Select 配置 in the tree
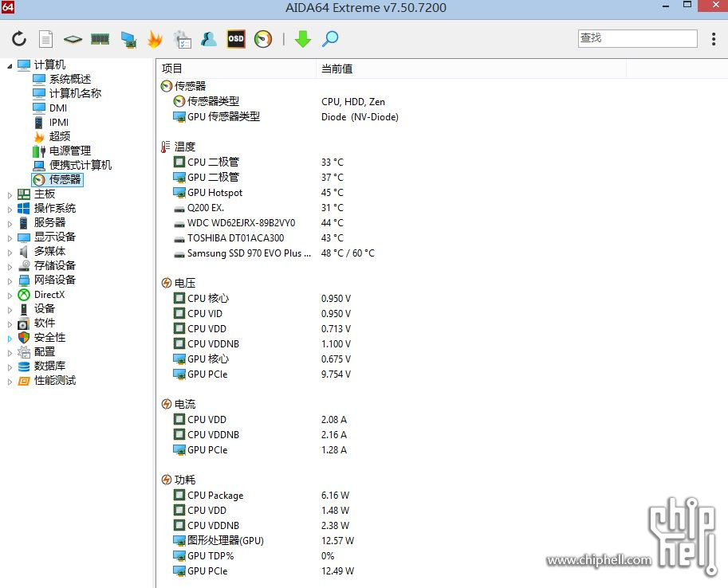The image size is (728, 588). coord(45,352)
